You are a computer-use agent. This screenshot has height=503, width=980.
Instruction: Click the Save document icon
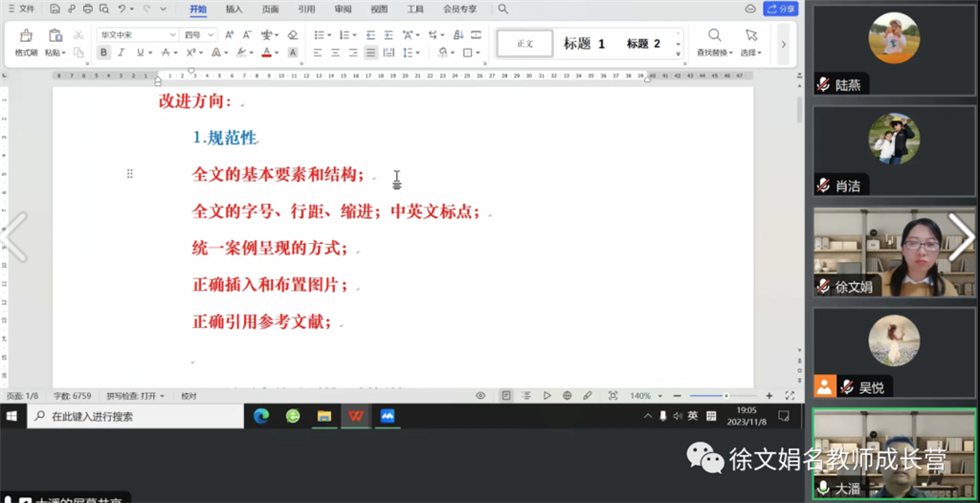55,9
